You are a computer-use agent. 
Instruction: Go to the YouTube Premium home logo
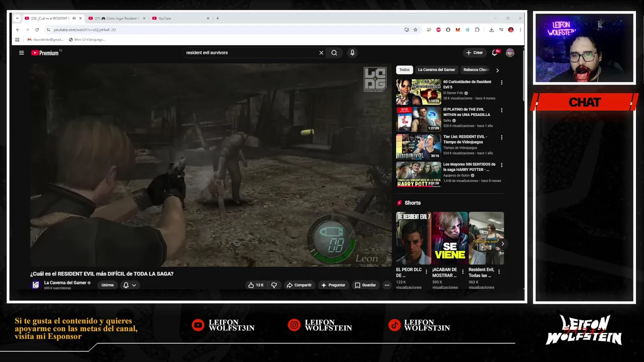pyautogui.click(x=45, y=53)
